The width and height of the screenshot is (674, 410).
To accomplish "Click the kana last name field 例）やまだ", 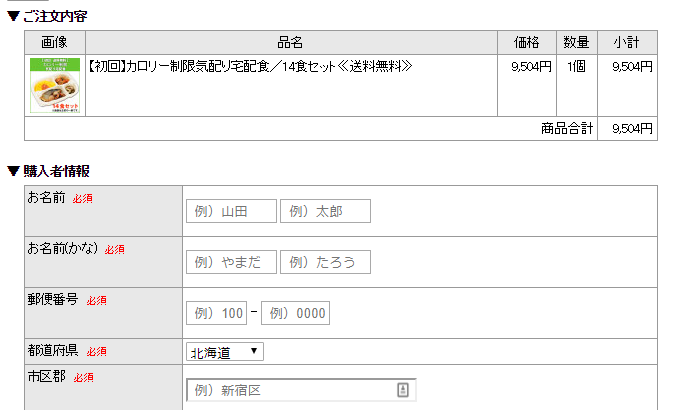I will [x=231, y=262].
